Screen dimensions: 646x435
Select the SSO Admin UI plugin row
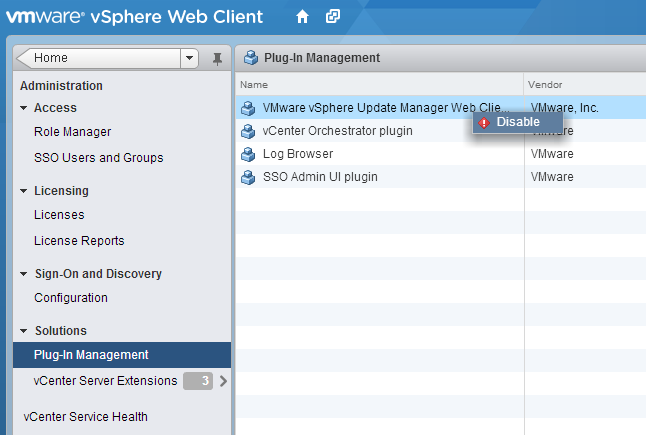point(441,177)
